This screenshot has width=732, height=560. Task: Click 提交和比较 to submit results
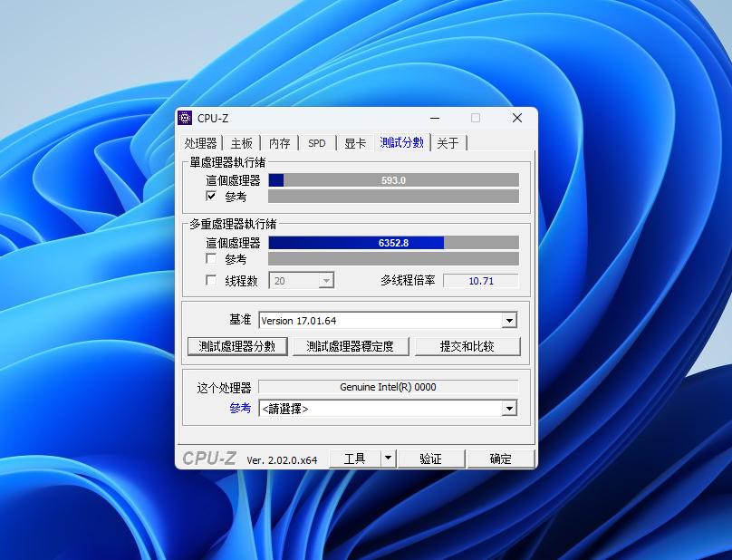coord(467,346)
